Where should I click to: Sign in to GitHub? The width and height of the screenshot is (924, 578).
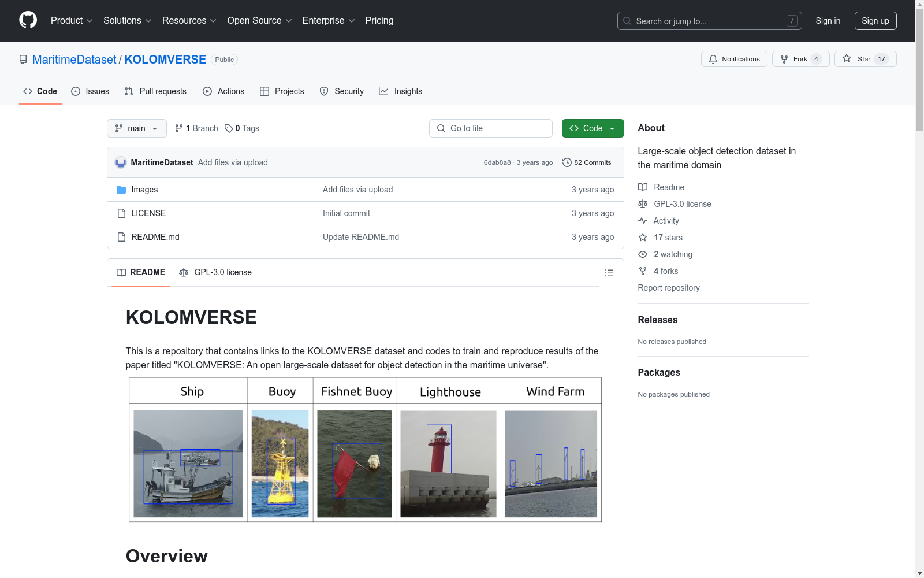(x=828, y=21)
